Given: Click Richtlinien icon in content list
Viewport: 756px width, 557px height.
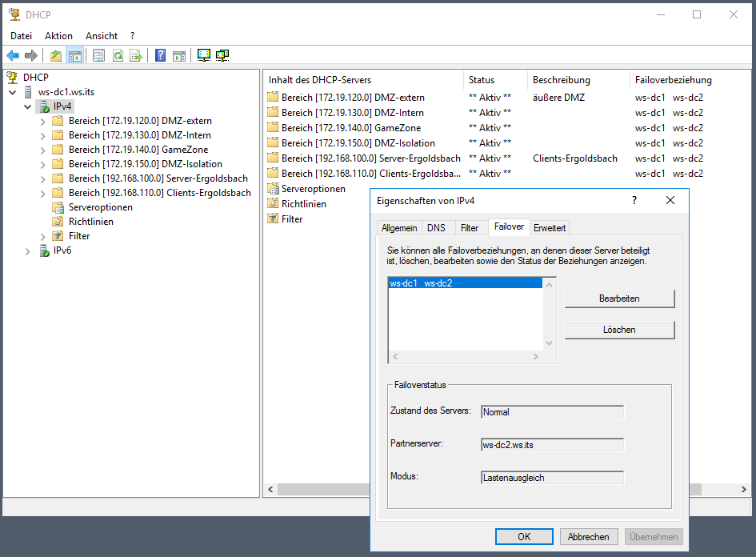Looking at the screenshot, I should [x=273, y=203].
